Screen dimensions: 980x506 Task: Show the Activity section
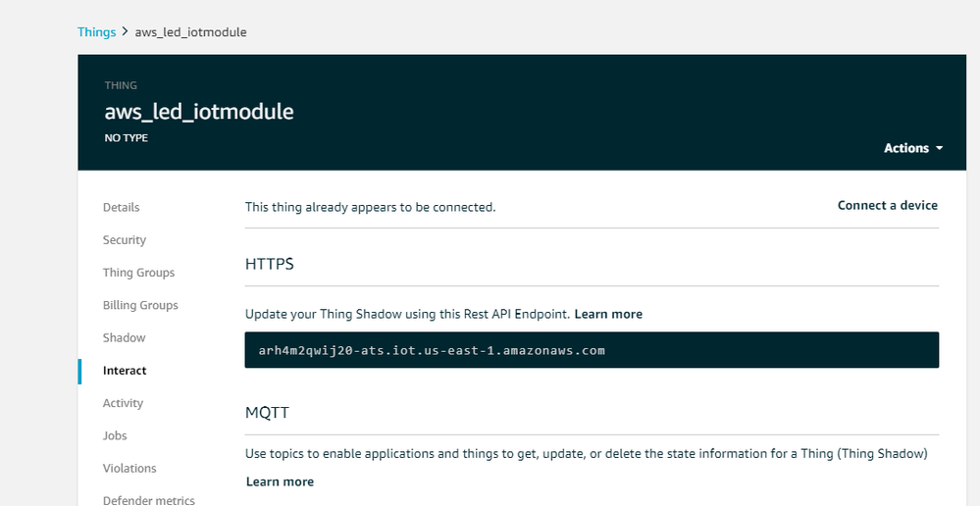pyautogui.click(x=123, y=403)
